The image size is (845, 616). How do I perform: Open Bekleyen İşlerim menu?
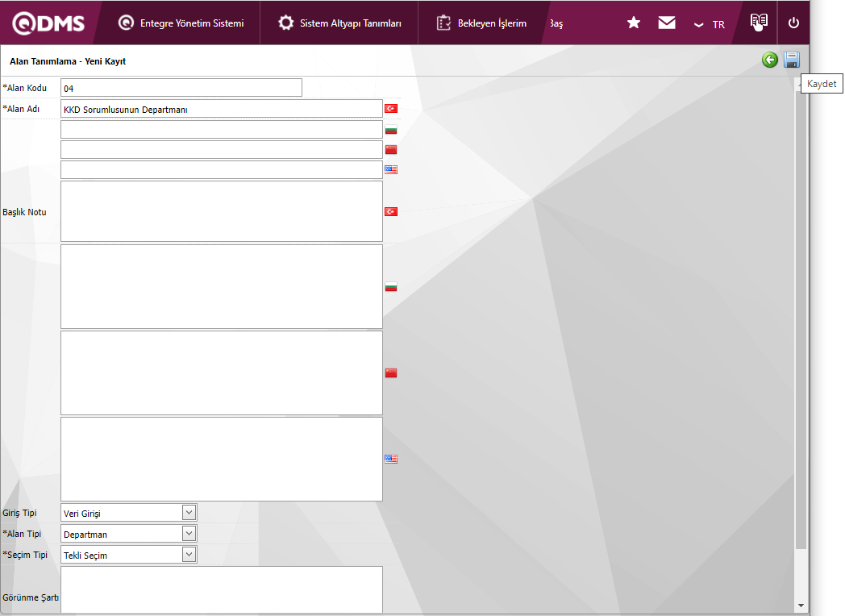(481, 23)
